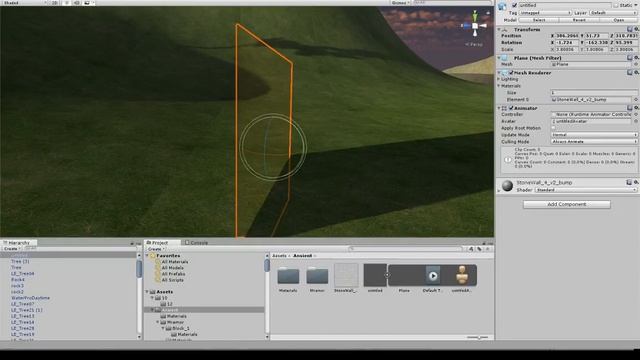This screenshot has height=360, width=640.
Task: Expand the Lighting section
Action: pos(499,79)
